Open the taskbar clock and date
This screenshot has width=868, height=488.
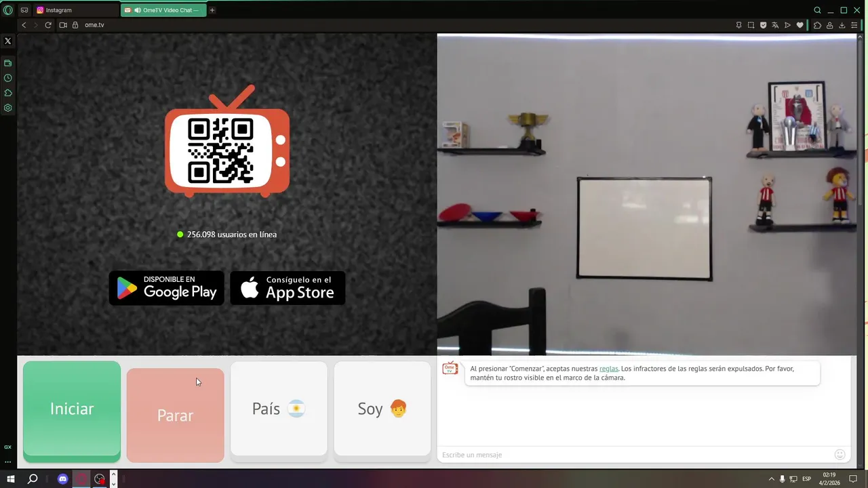coord(829,479)
